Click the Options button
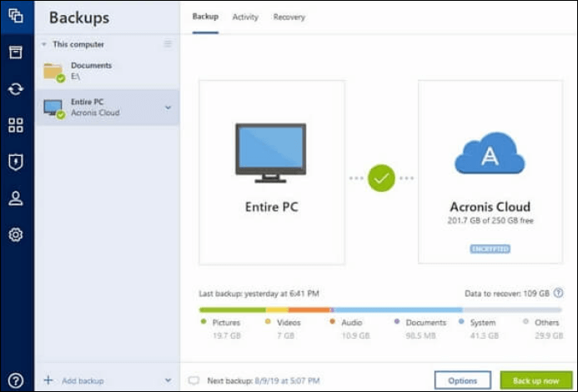The image size is (578, 392). [x=463, y=380]
